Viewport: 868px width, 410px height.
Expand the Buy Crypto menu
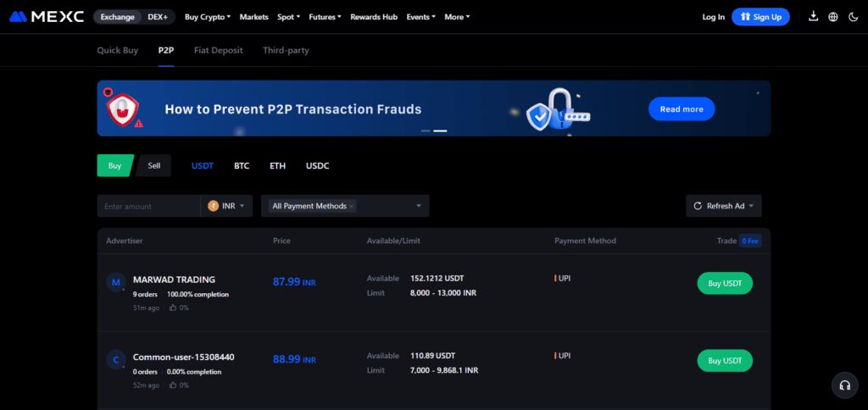pyautogui.click(x=208, y=17)
